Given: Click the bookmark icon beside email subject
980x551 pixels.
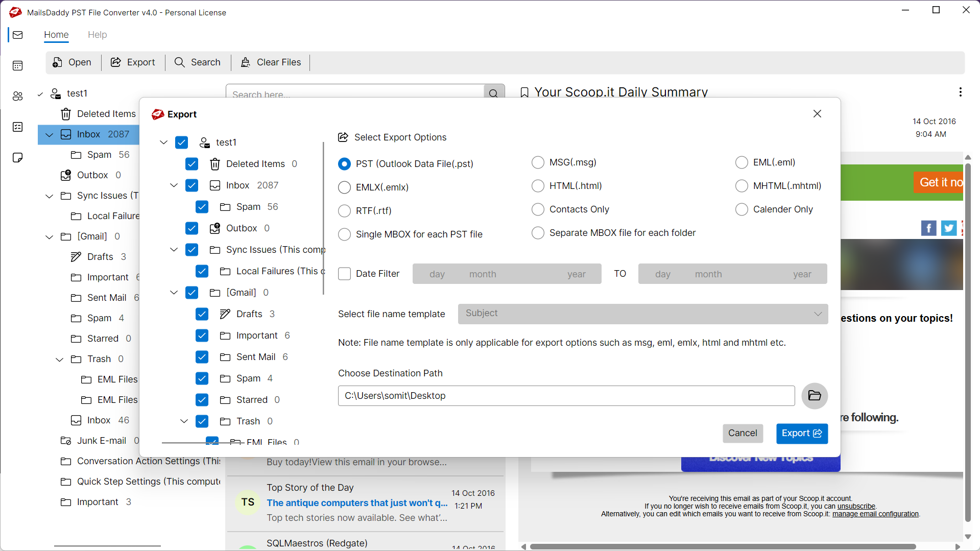Looking at the screenshot, I should coord(524,92).
